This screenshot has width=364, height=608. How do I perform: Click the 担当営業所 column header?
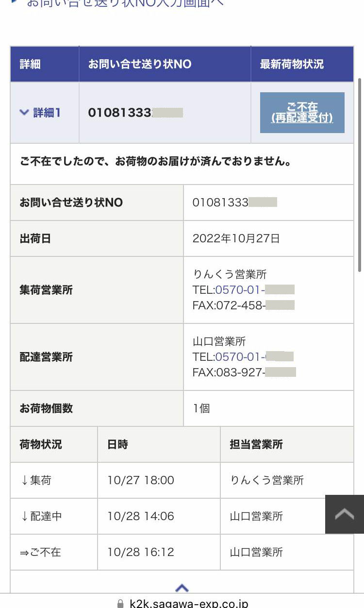[x=256, y=444]
